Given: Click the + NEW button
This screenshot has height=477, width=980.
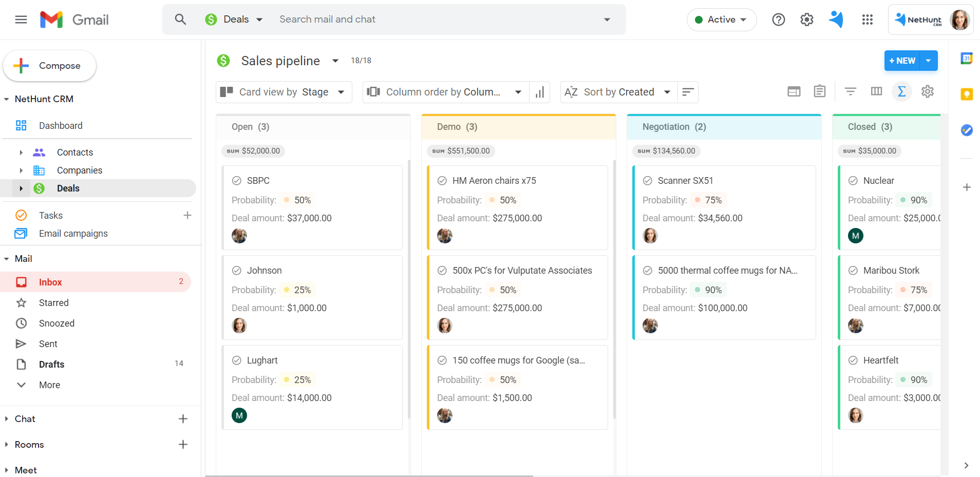Looking at the screenshot, I should coord(902,61).
